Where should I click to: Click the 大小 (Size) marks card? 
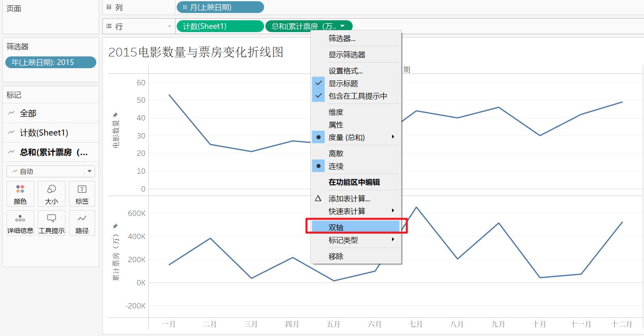51,194
